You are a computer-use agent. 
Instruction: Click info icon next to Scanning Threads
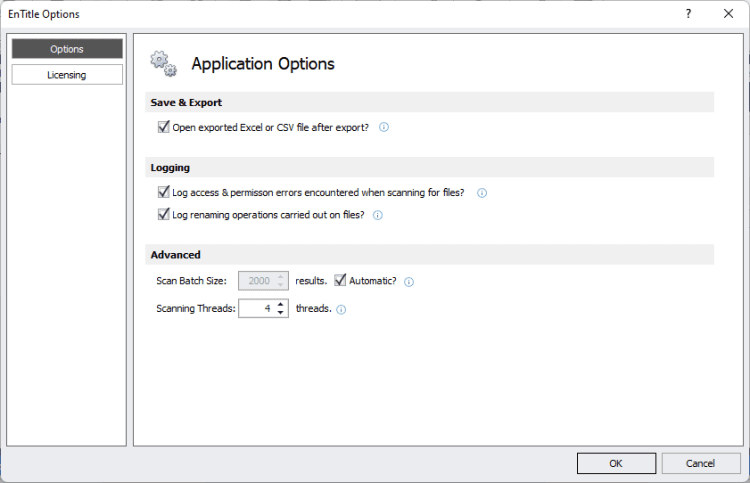[341, 310]
